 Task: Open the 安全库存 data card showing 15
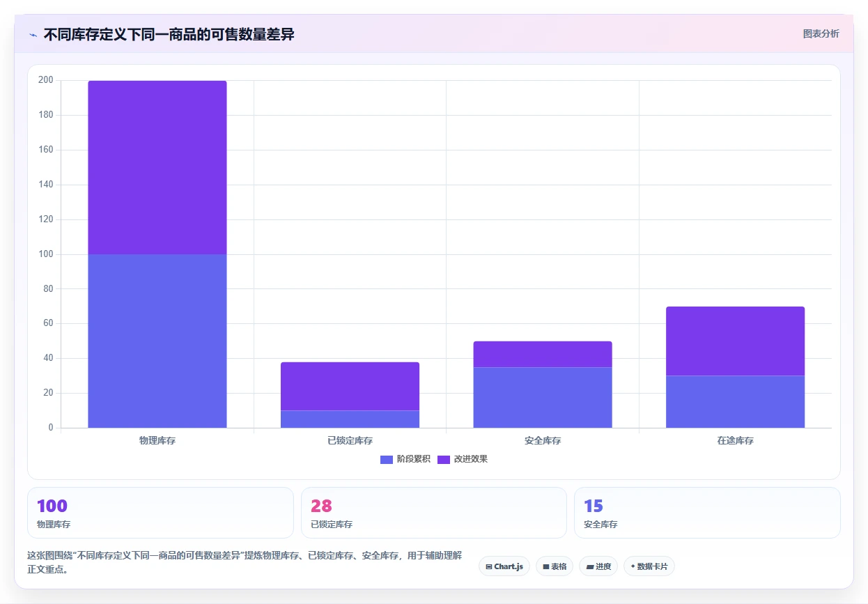707,513
